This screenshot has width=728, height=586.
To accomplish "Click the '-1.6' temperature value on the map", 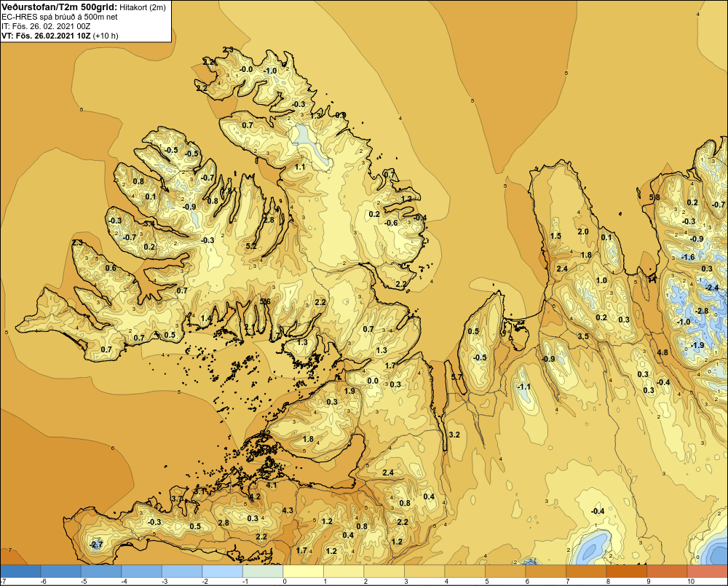I will [688, 257].
